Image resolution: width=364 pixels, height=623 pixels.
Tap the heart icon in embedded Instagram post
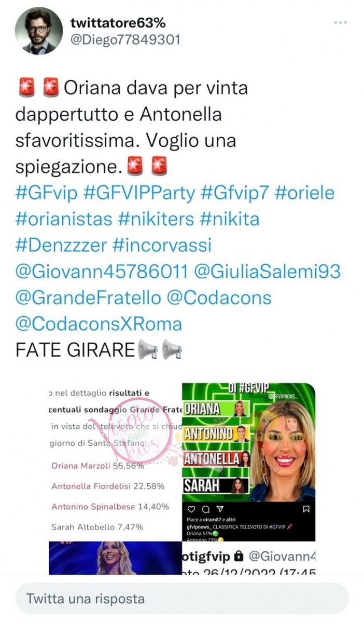(x=191, y=509)
